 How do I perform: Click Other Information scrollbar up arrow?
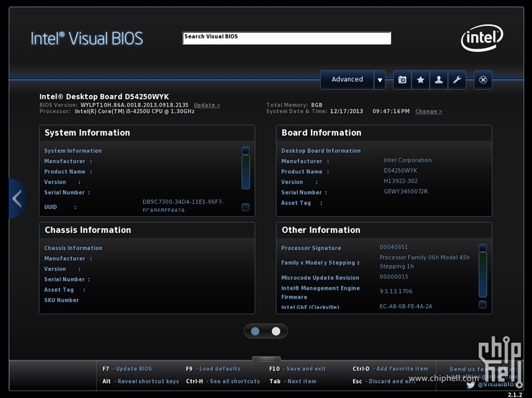[482, 248]
